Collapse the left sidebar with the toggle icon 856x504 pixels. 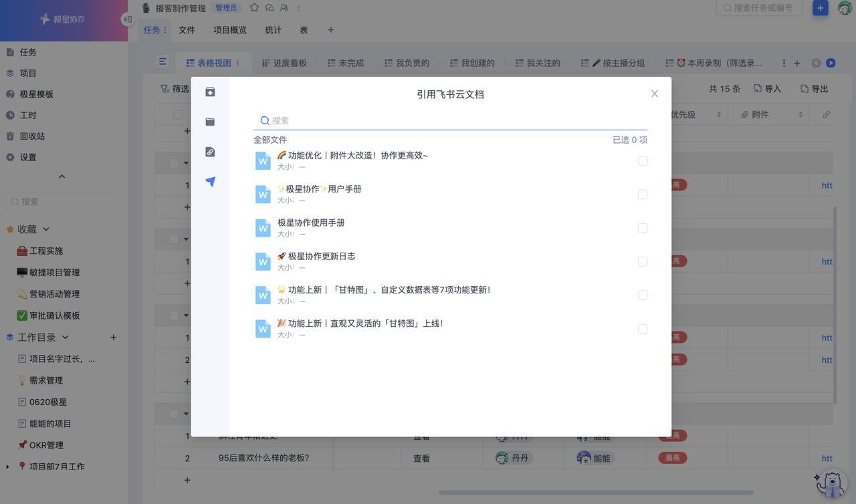pos(127,19)
